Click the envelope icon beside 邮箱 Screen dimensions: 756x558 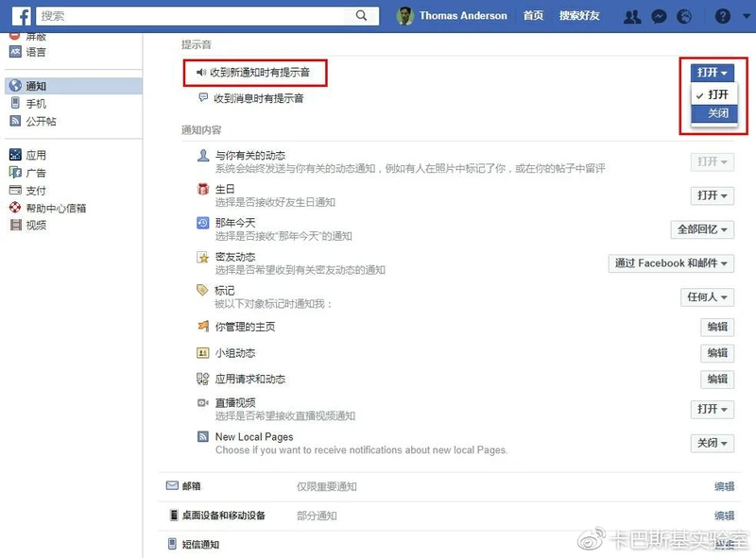pyautogui.click(x=172, y=485)
